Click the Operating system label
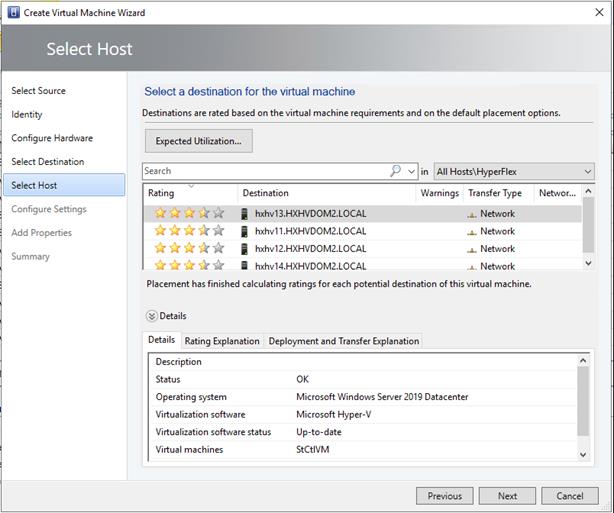The height and width of the screenshot is (513, 614). 191,397
